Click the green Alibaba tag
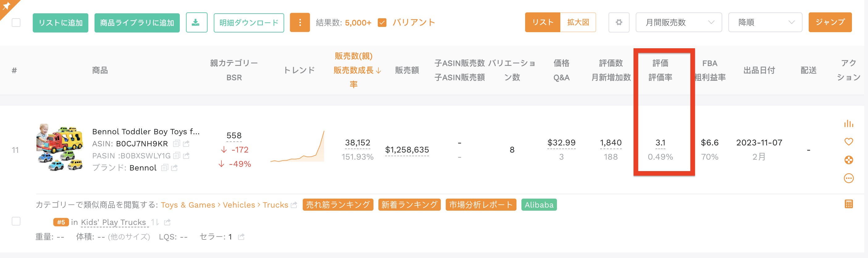 pos(539,205)
